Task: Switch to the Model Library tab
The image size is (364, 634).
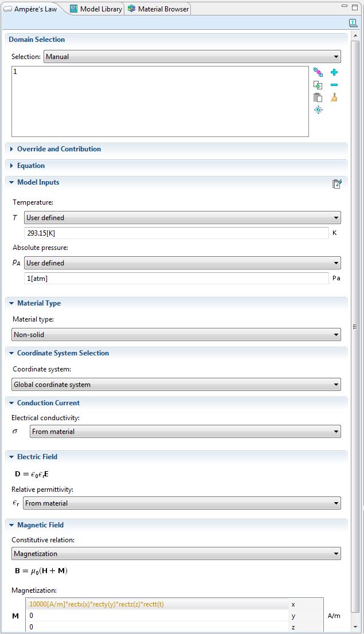Action: pos(96,9)
